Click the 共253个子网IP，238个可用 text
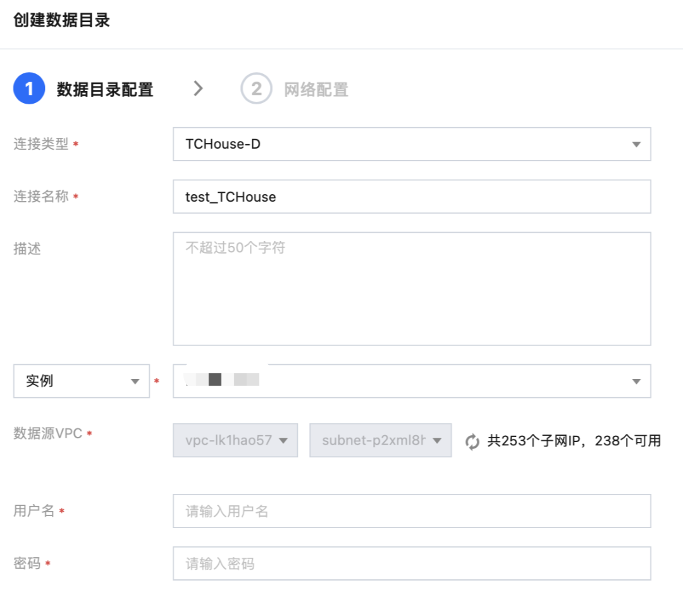The width and height of the screenshot is (683, 616). click(x=574, y=441)
